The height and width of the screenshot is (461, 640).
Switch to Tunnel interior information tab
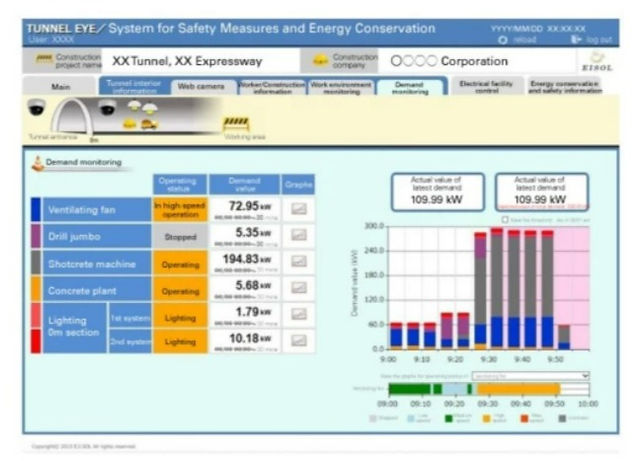[x=134, y=87]
